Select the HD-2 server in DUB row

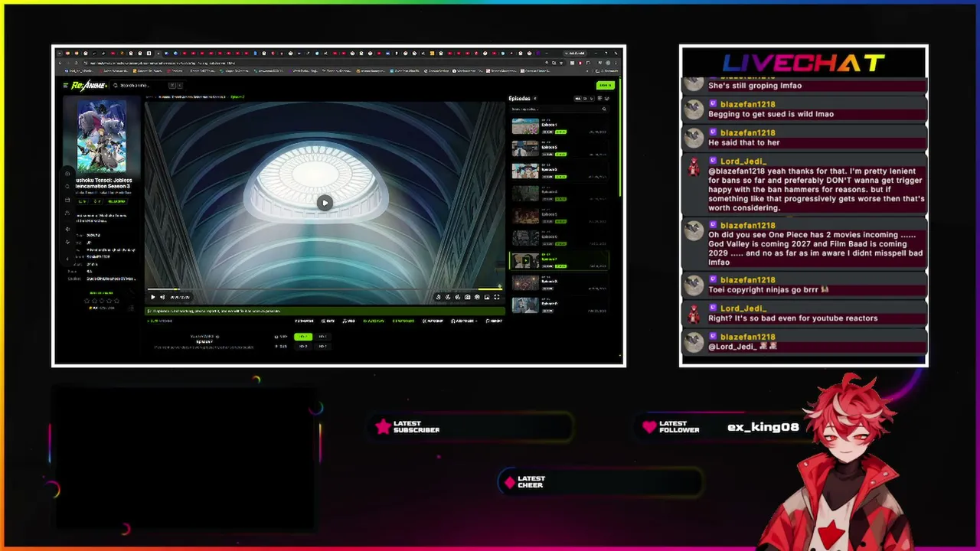[303, 346]
